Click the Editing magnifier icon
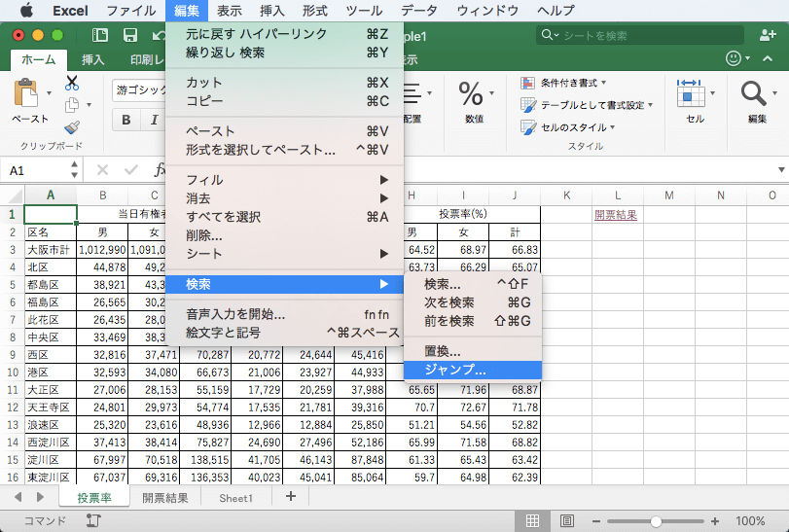789x532 pixels. pyautogui.click(x=753, y=93)
